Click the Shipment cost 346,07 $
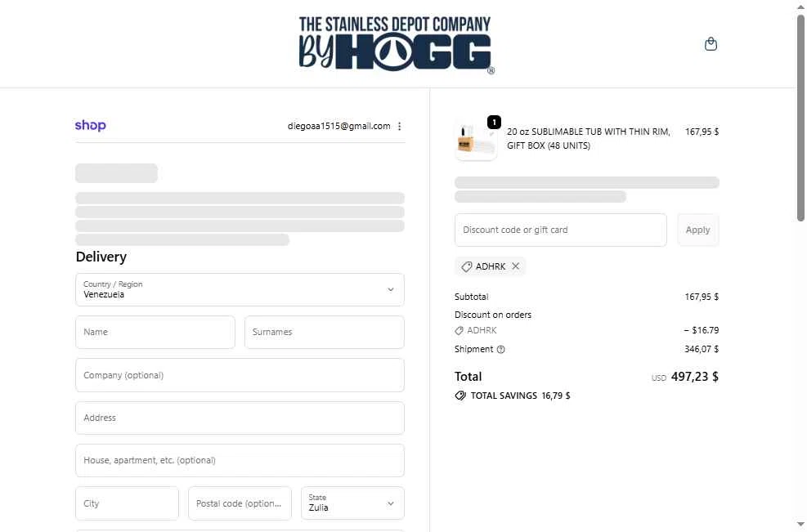 click(702, 349)
